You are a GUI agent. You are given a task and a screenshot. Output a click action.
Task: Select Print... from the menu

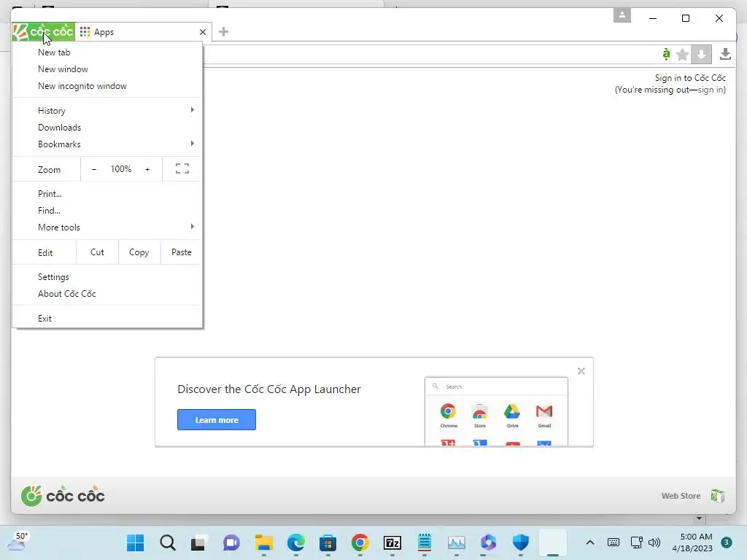[107, 194]
